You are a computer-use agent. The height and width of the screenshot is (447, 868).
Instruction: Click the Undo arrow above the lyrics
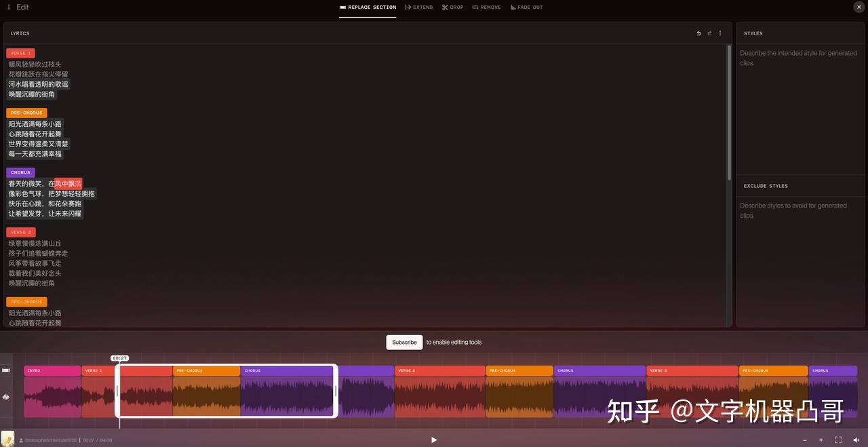[698, 33]
